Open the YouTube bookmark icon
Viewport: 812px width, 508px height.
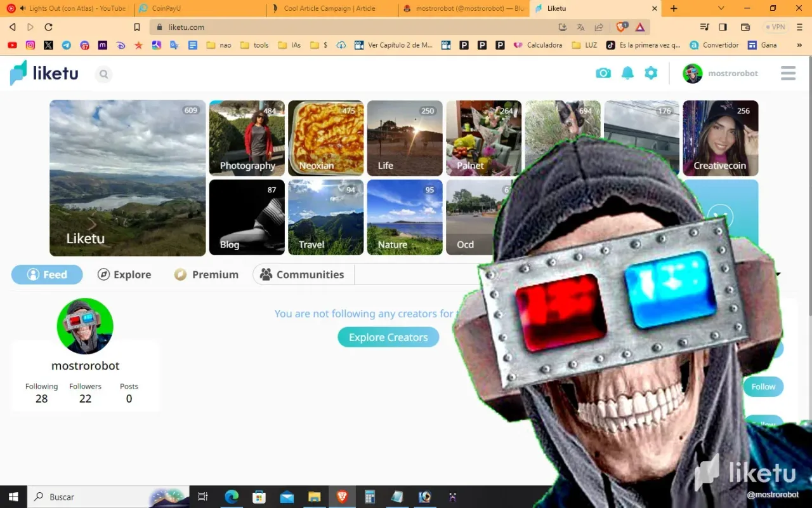pos(12,45)
